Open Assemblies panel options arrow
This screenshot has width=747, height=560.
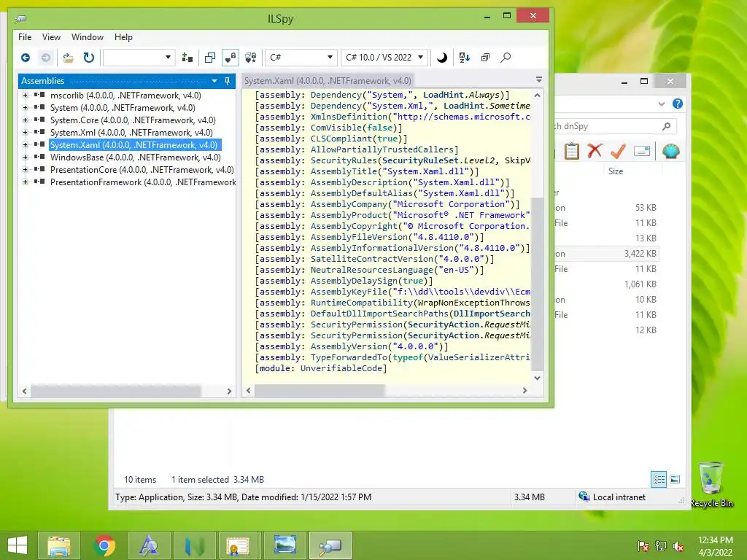pyautogui.click(x=214, y=81)
